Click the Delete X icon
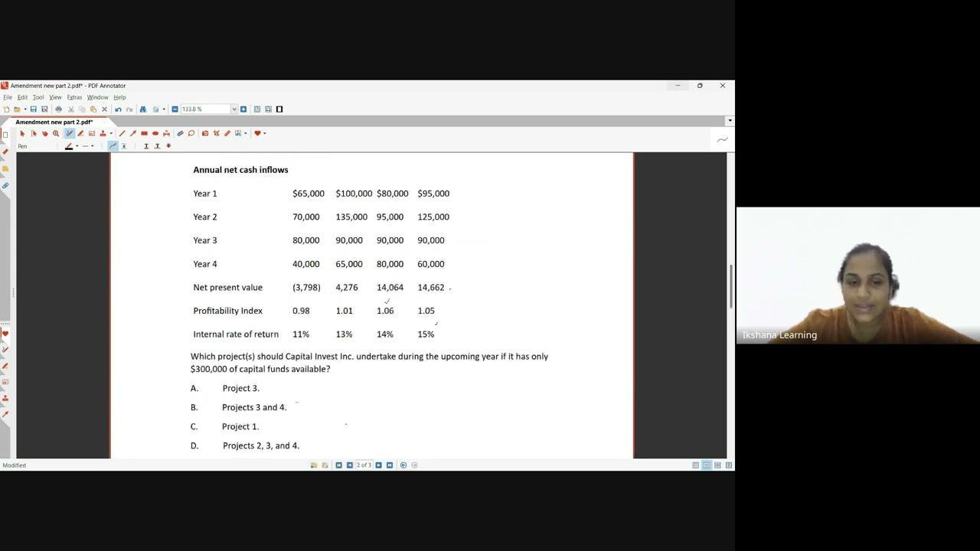The height and width of the screenshot is (551, 980). (104, 109)
